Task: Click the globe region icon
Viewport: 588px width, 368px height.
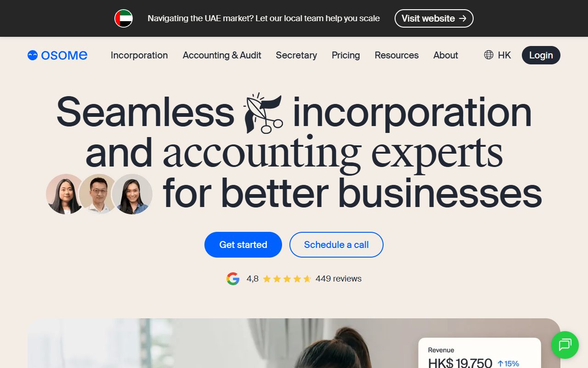Action: point(489,55)
